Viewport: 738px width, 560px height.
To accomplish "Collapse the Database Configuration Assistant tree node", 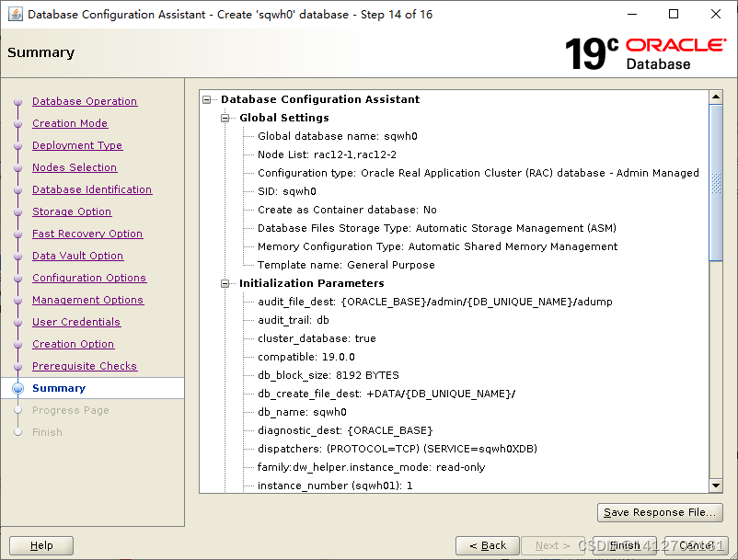I will pos(207,99).
